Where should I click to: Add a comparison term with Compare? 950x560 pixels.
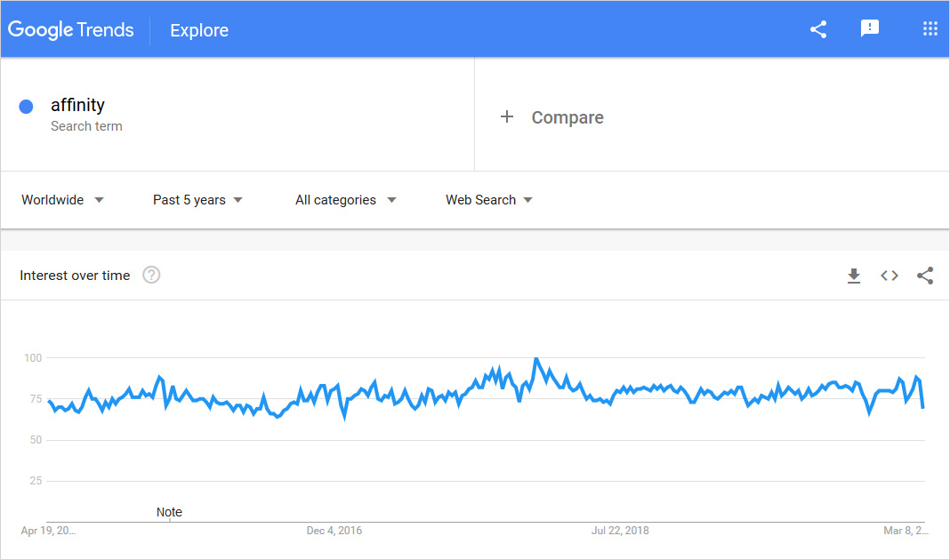pyautogui.click(x=551, y=117)
